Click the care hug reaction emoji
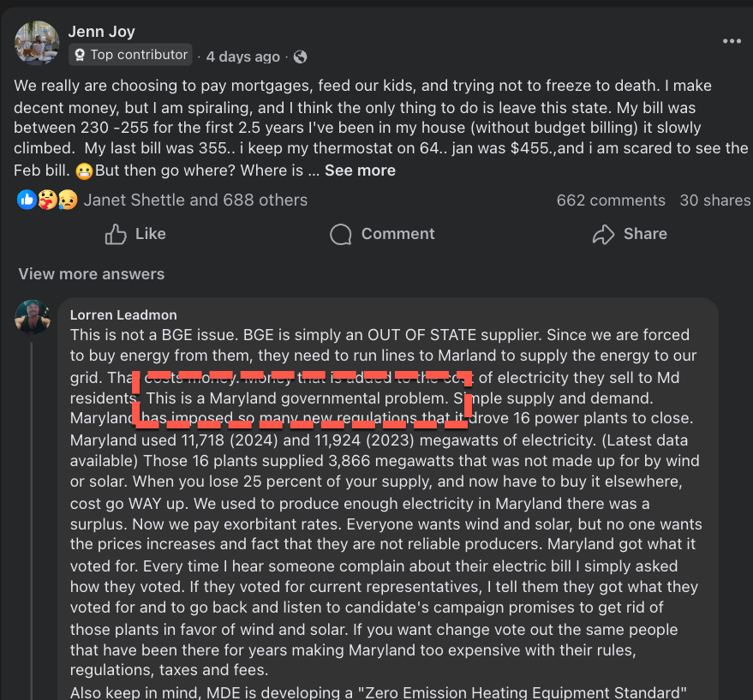The width and height of the screenshot is (753, 700). pos(48,200)
